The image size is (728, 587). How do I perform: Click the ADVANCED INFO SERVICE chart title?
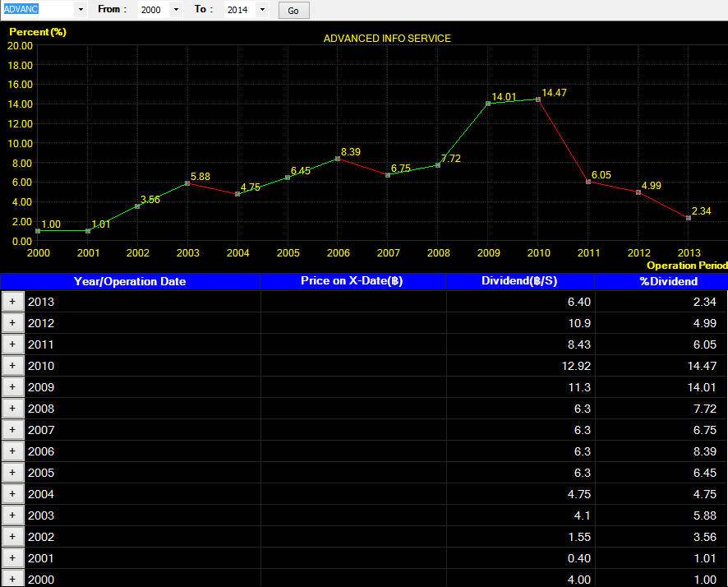point(387,39)
